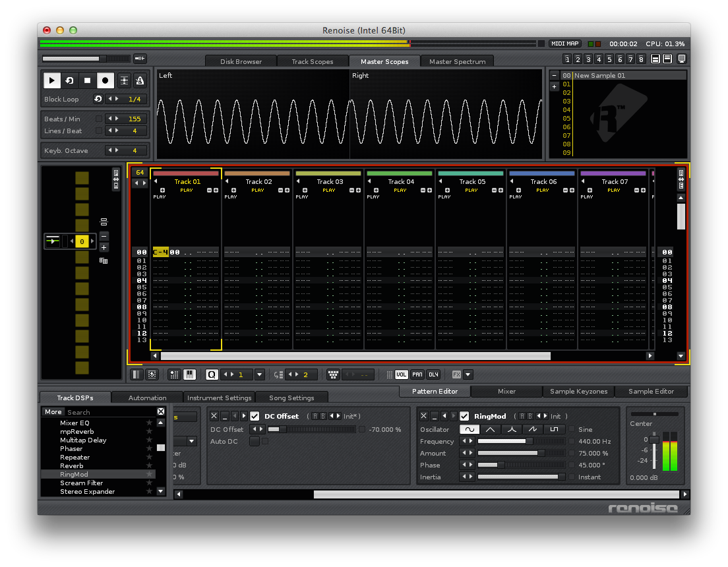
Task: Mute Track 02 via its PLAY label
Action: pyautogui.click(x=258, y=191)
